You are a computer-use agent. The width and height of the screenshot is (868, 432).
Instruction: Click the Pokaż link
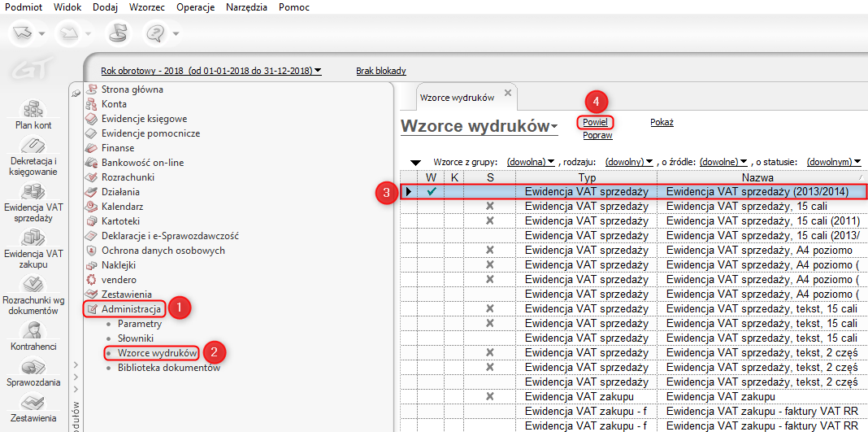[x=662, y=122]
